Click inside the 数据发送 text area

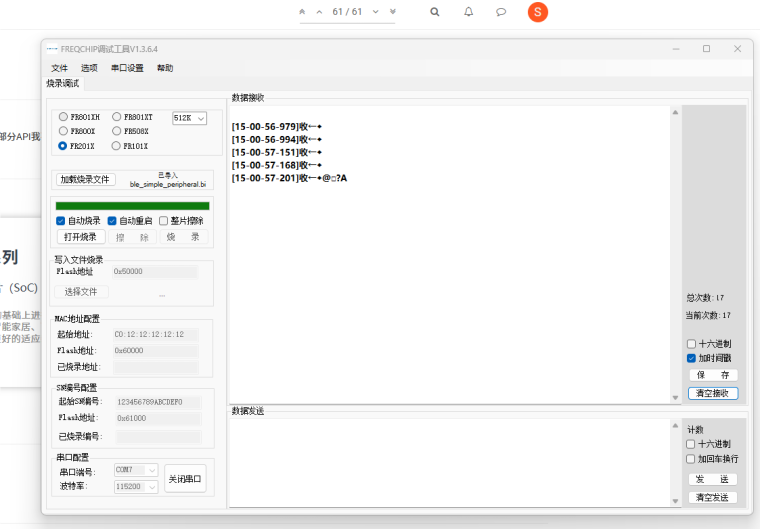tap(450, 460)
